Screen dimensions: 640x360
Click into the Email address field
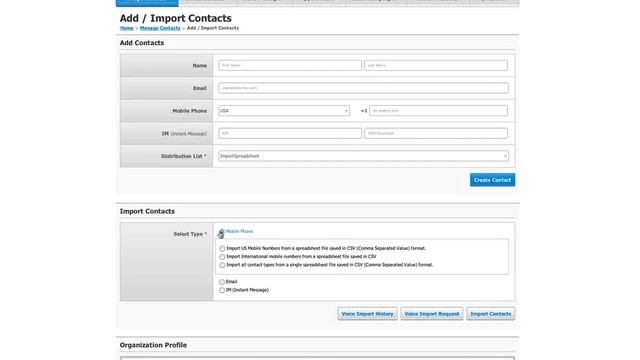point(363,88)
